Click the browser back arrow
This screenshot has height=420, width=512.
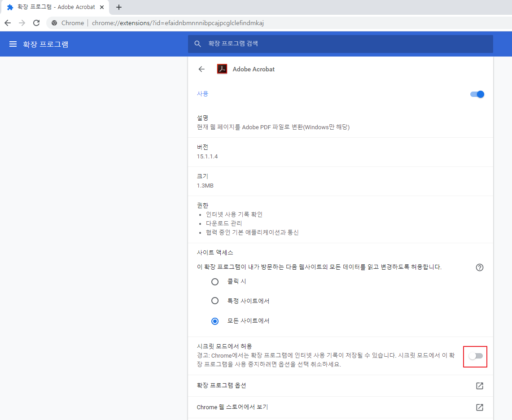pyautogui.click(x=8, y=23)
